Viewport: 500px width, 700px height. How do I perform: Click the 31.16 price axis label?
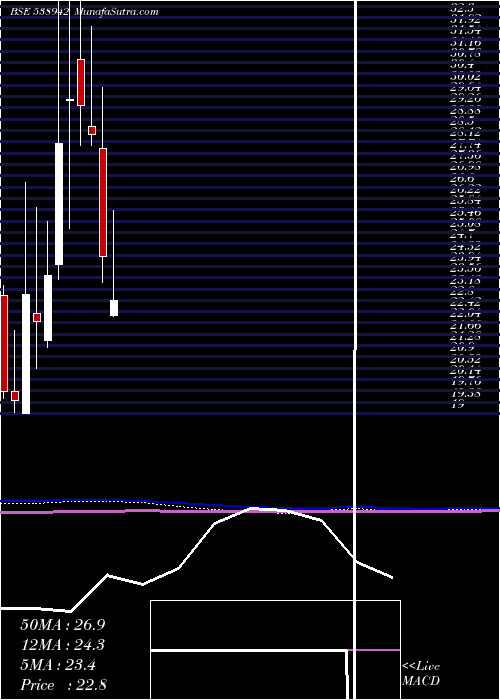(x=466, y=42)
